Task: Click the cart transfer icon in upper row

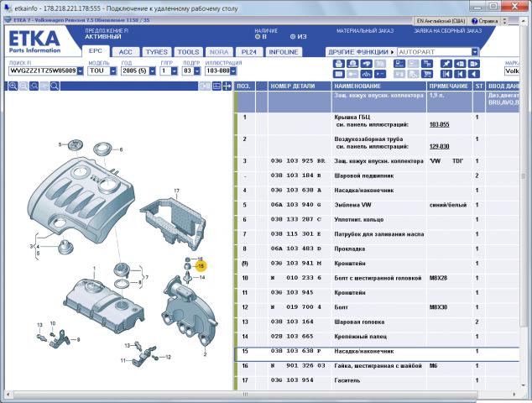Action: tap(427, 64)
